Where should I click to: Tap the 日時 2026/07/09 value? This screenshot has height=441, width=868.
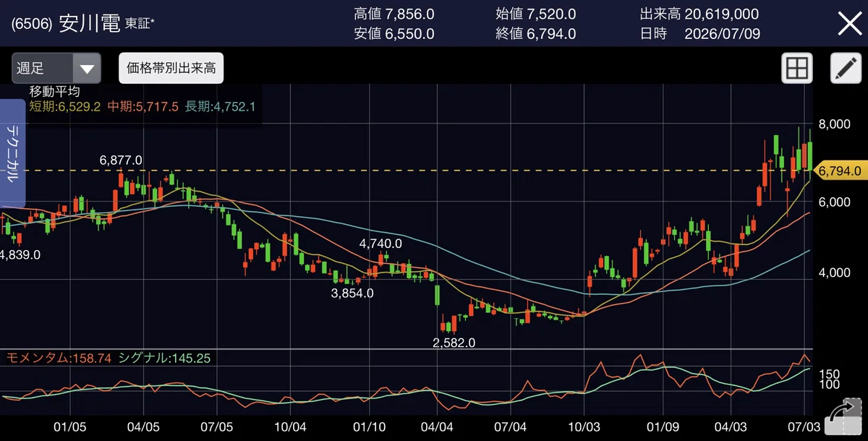pos(699,33)
